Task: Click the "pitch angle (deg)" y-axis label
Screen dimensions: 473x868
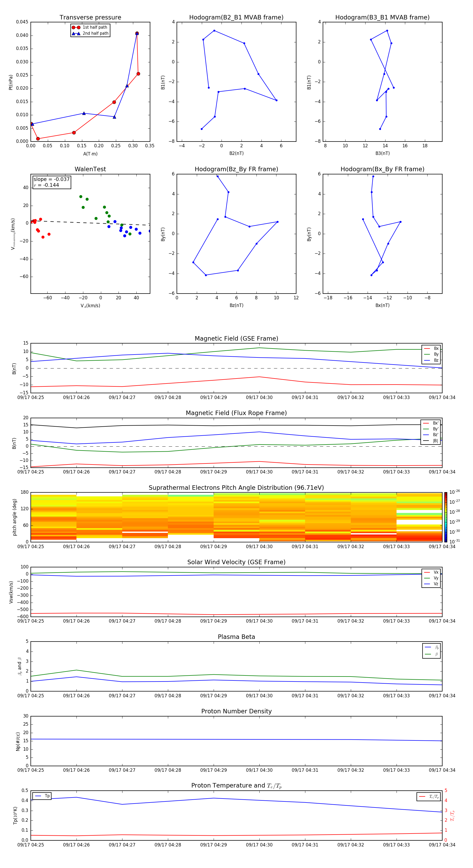Action: (14, 517)
